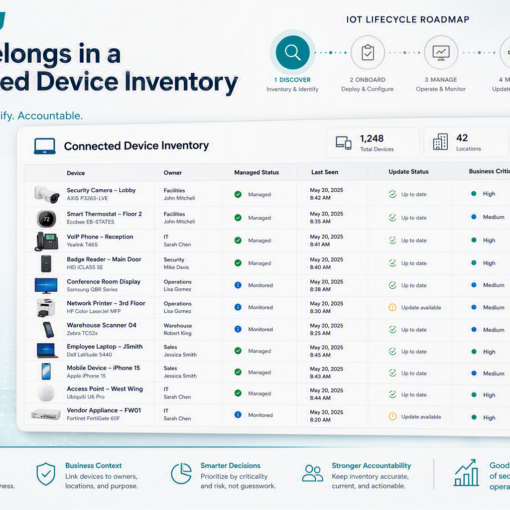Screen dimensions: 510x510
Task: Click the Employee Laptop device image
Action: point(47,351)
